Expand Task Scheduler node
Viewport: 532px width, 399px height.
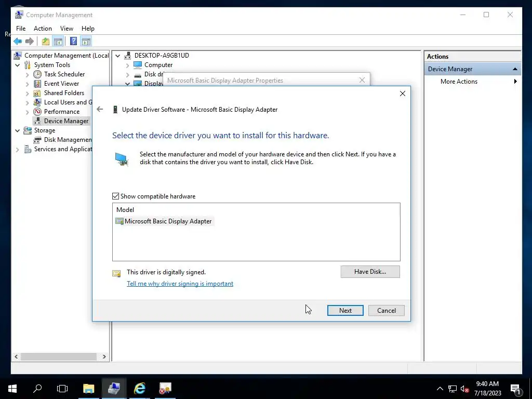[28, 74]
